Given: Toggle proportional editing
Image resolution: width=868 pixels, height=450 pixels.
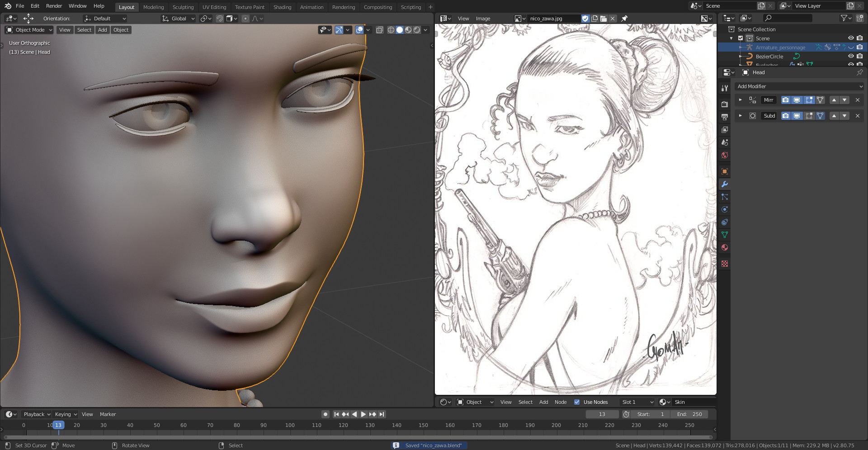Looking at the screenshot, I should (245, 19).
